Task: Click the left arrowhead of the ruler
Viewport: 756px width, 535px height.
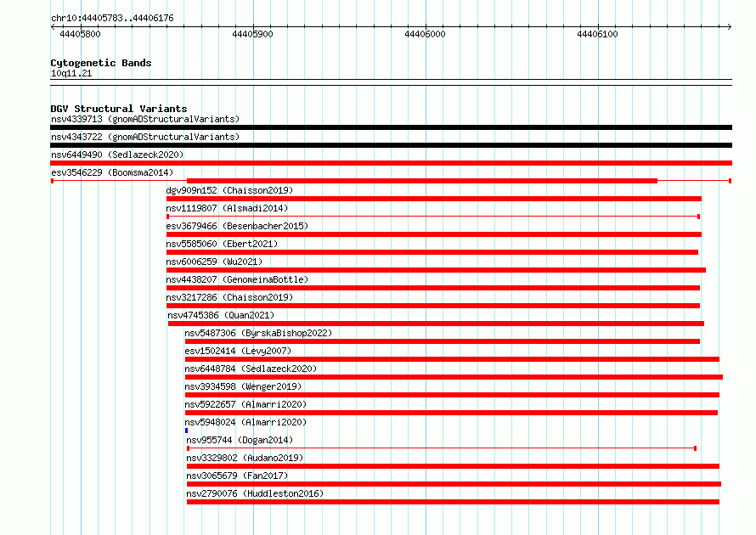Action: (x=53, y=27)
